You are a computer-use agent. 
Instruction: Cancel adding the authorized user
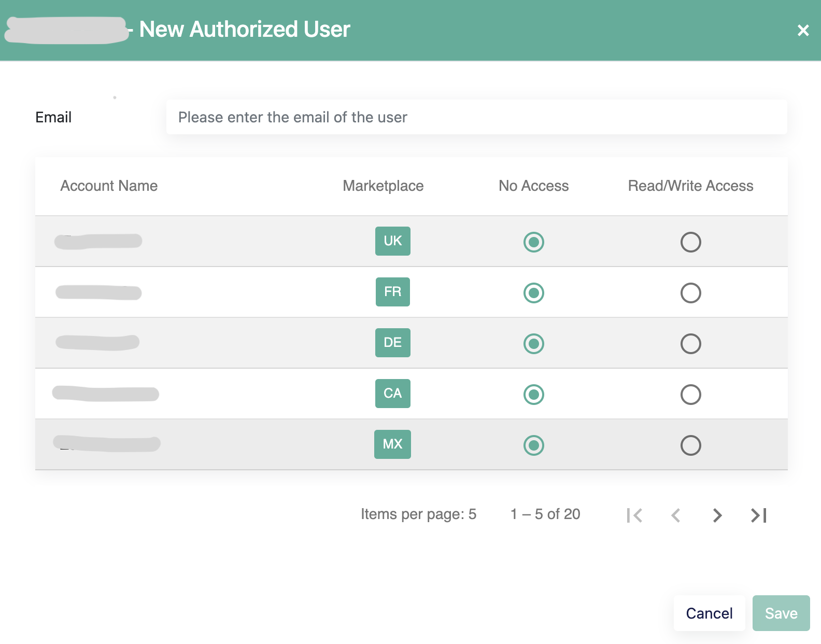click(709, 613)
